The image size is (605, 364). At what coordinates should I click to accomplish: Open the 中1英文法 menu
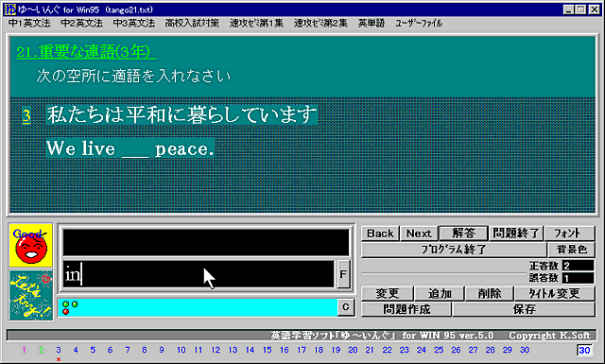[x=29, y=23]
